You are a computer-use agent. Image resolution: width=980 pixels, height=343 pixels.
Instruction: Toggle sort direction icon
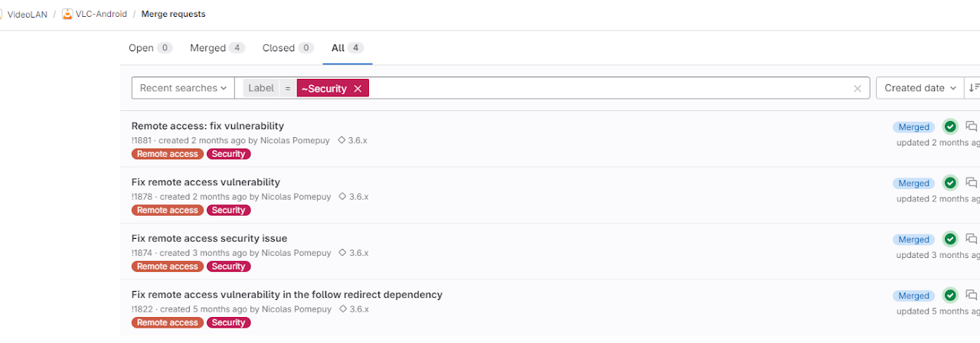(973, 88)
